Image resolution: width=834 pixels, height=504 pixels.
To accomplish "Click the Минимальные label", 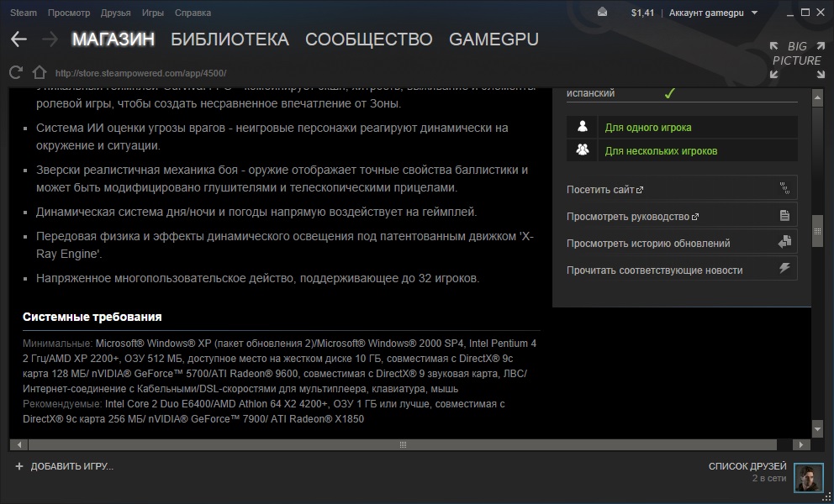I will pos(57,344).
